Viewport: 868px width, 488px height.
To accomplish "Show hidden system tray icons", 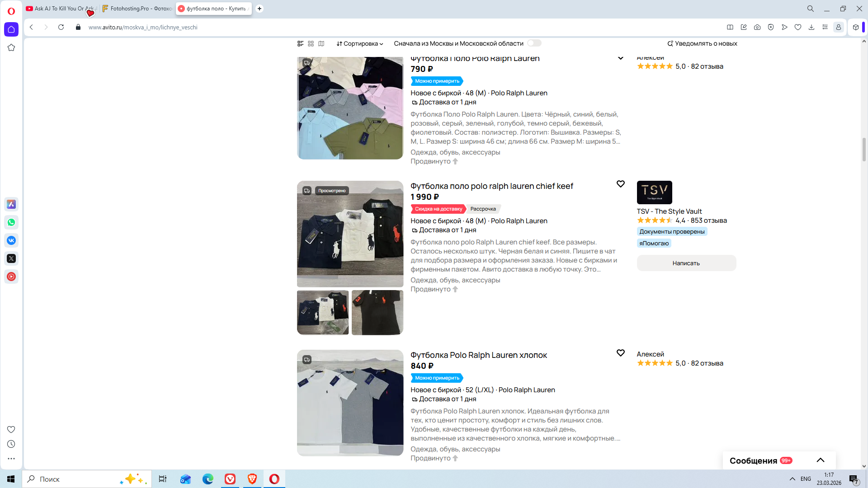I will [793, 479].
